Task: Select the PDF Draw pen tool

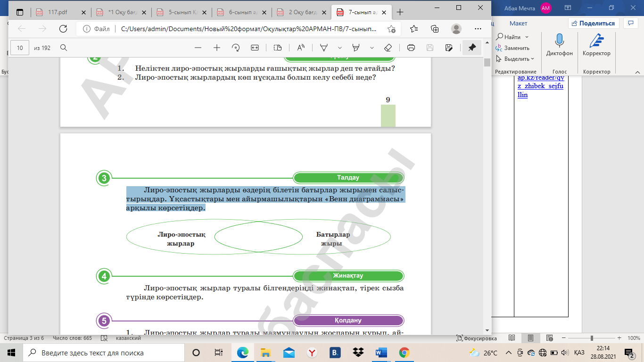Action: (x=324, y=48)
